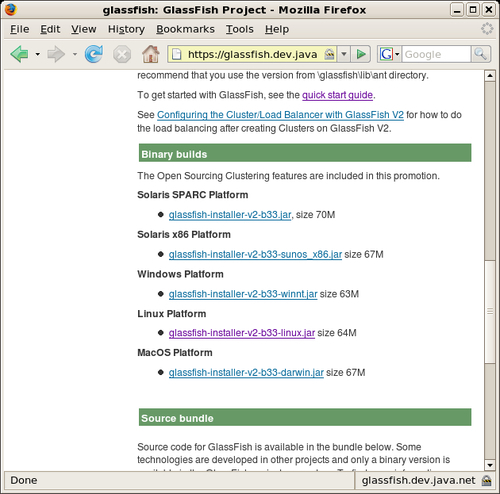
Task: Click the green Go arrow button
Action: pos(361,54)
